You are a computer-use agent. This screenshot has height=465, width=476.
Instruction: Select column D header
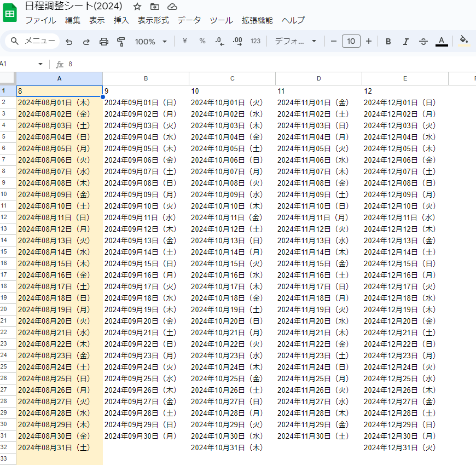coord(319,78)
